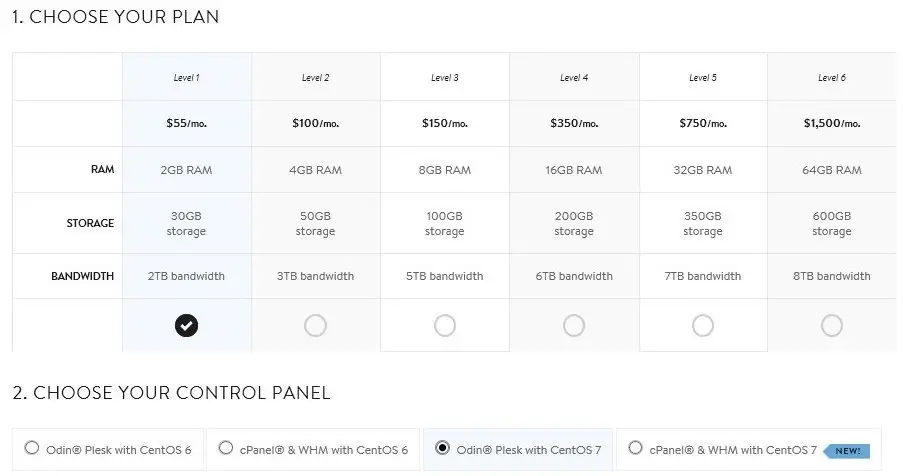The width and height of the screenshot is (903, 476).
Task: Click the Level 1 column header
Action: pyautogui.click(x=187, y=77)
